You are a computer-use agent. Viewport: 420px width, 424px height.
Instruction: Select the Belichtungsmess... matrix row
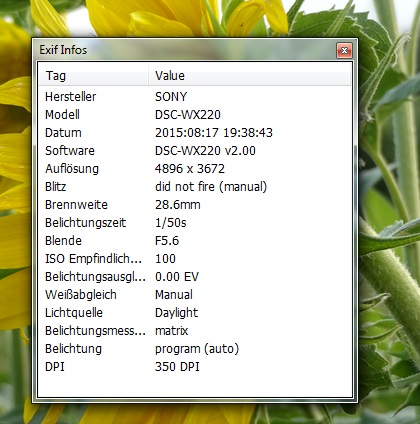(x=195, y=331)
